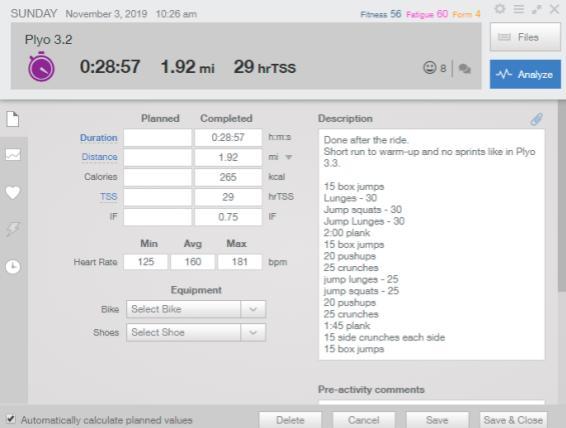Click the Select Bike chevron arrow
Image resolution: width=566 pixels, height=428 pixels.
[x=253, y=309]
